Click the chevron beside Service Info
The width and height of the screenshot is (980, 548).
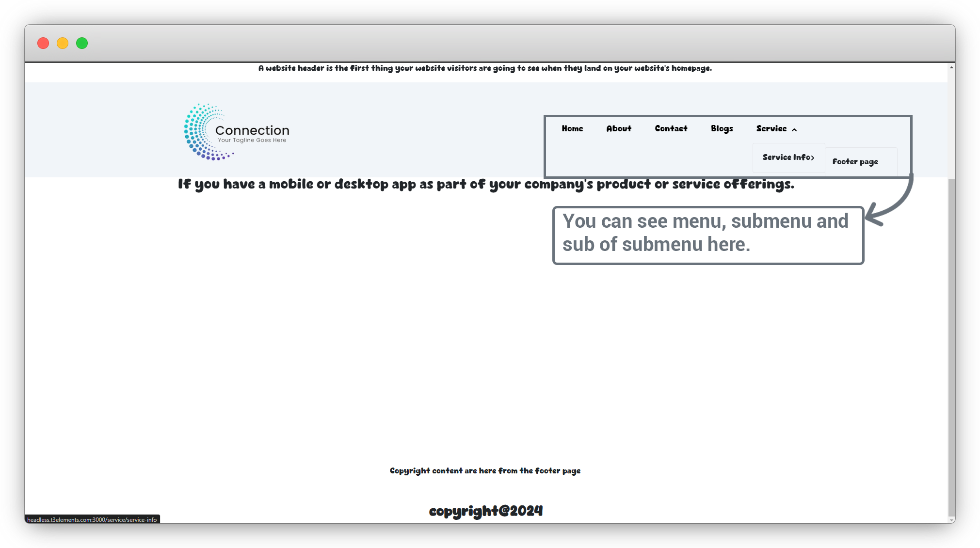[813, 157]
